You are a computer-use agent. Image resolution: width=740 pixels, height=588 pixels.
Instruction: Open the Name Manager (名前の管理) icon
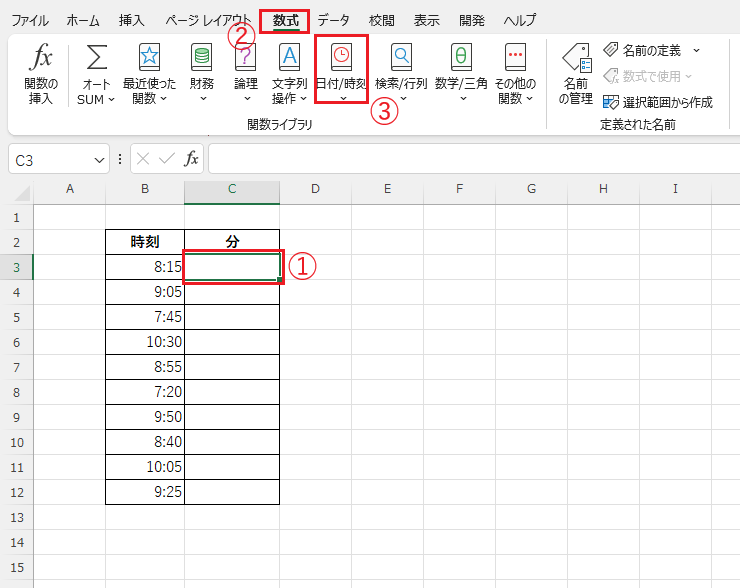[x=576, y=59]
